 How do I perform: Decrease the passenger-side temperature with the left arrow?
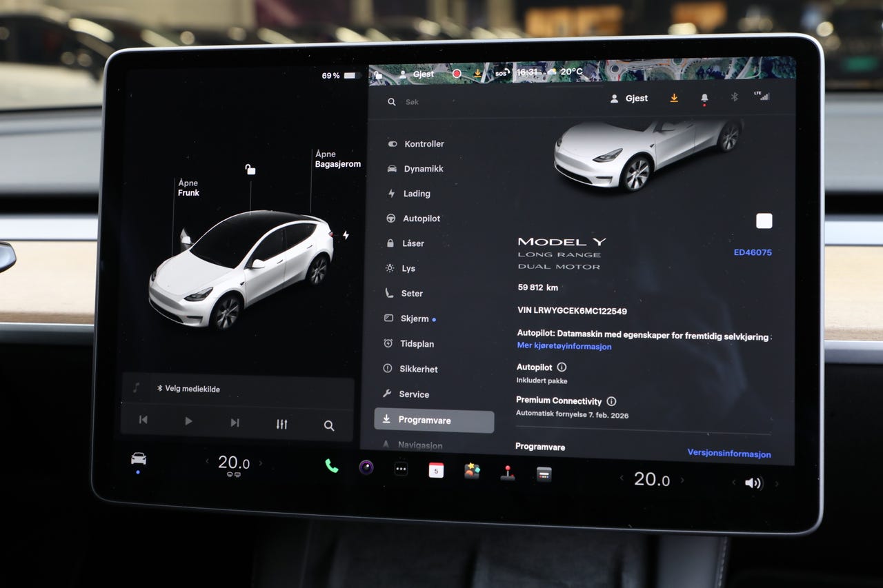[x=621, y=478]
